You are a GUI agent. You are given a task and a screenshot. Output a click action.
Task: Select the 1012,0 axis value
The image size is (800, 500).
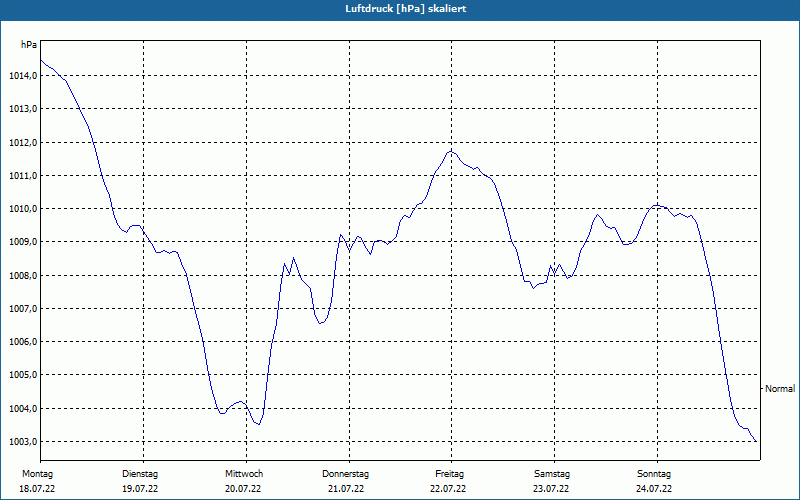pyautogui.click(x=23, y=142)
